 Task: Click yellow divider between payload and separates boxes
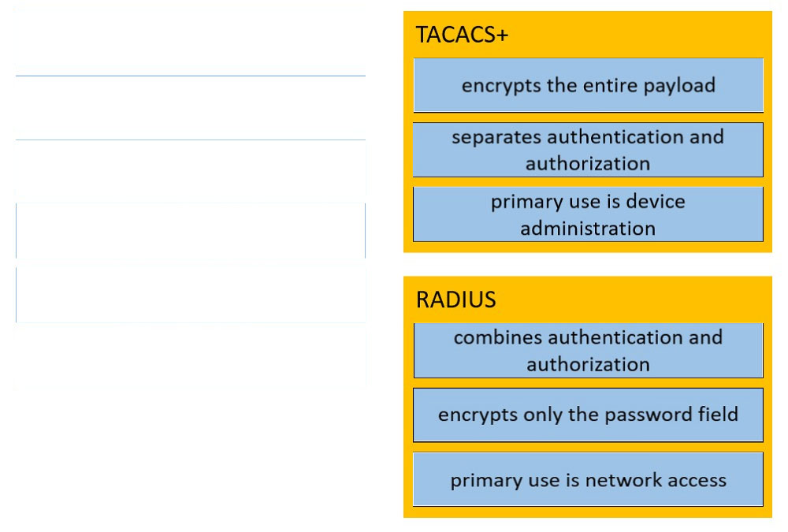tap(588, 117)
